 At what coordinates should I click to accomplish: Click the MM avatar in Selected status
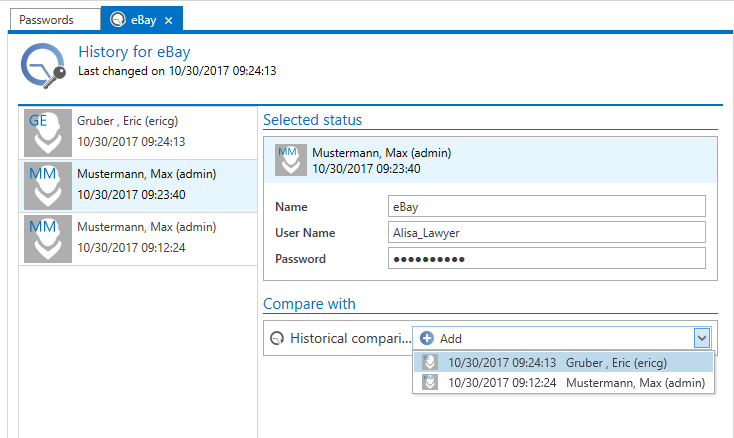click(x=291, y=160)
